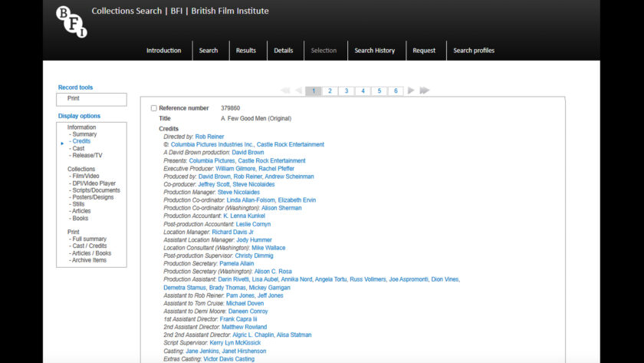
Task: Show the Cast display option
Action: tap(78, 148)
